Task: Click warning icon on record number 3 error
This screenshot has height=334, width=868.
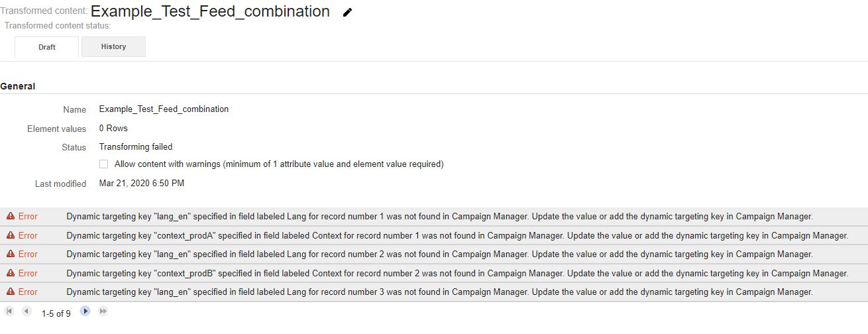Action: [x=11, y=292]
